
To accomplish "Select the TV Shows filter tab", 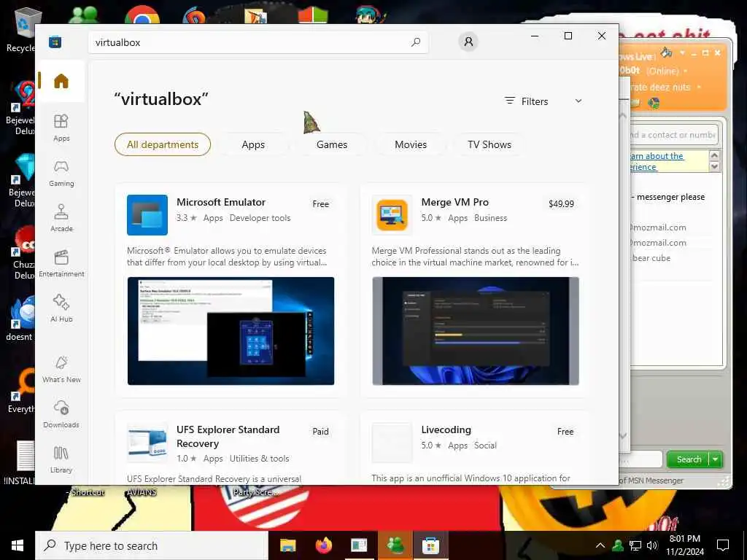I will pyautogui.click(x=489, y=144).
